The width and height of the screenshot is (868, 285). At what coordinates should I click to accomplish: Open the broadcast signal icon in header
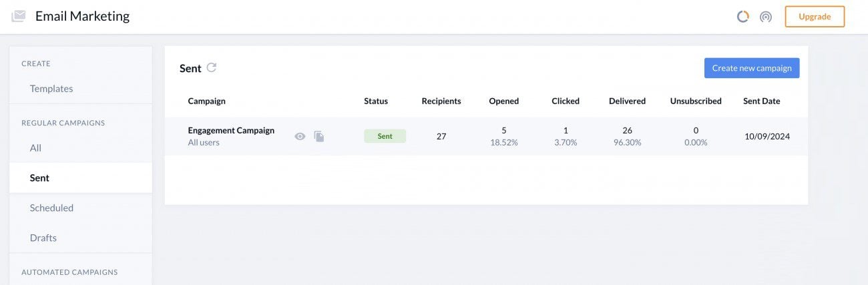pos(766,17)
